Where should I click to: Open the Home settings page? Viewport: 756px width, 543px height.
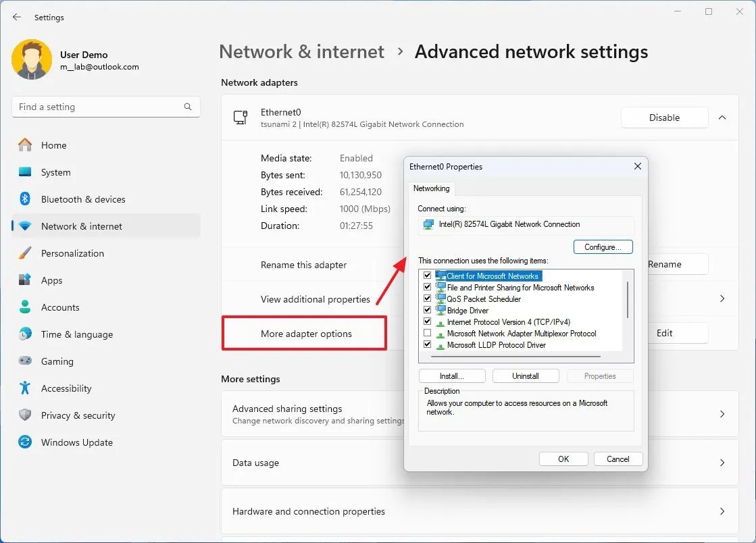tap(106, 145)
